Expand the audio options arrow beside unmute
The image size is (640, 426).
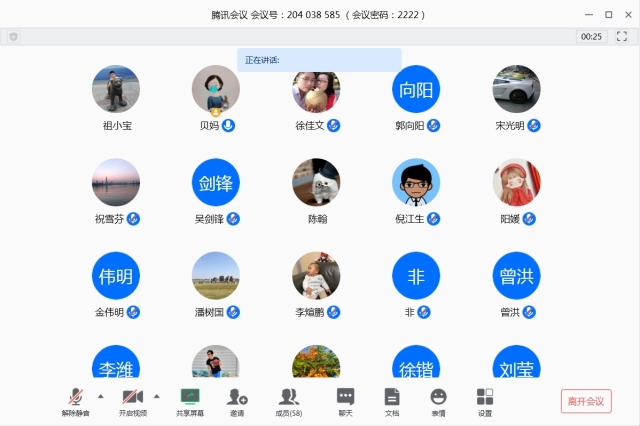pyautogui.click(x=100, y=396)
